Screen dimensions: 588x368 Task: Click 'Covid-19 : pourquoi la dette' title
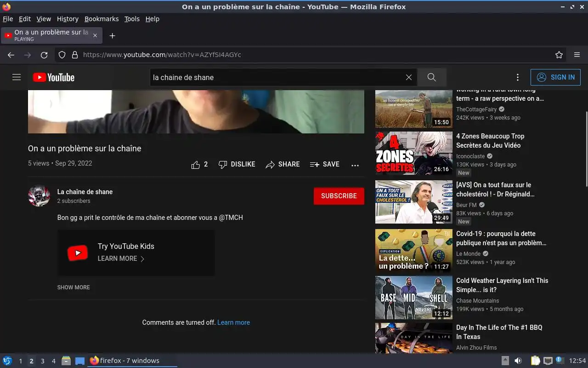pyautogui.click(x=501, y=238)
